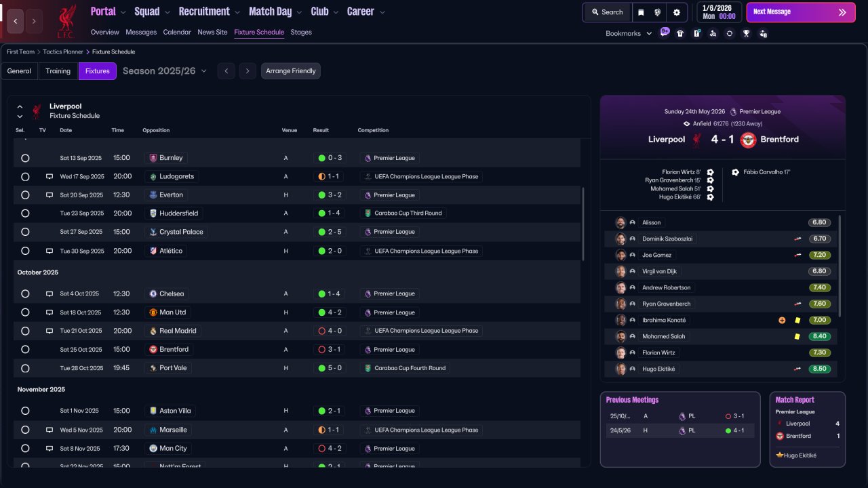Click the Real Madrid opposition name

click(178, 331)
